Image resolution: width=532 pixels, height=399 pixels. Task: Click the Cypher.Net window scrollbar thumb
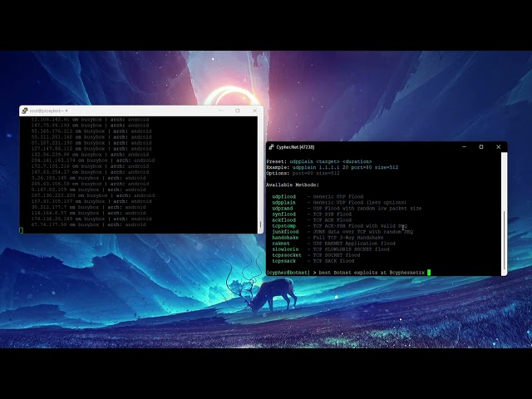505,240
